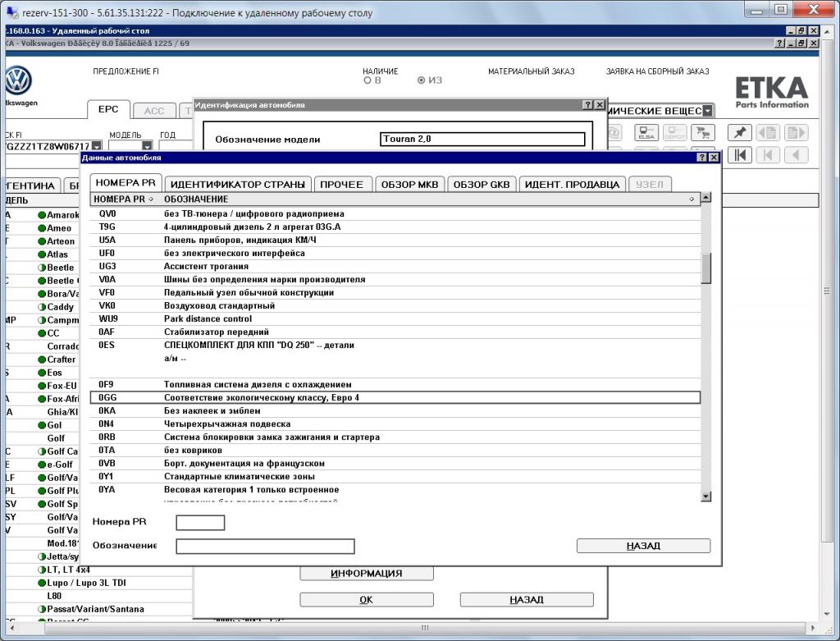Focus the Обозначение search field

coord(265,546)
